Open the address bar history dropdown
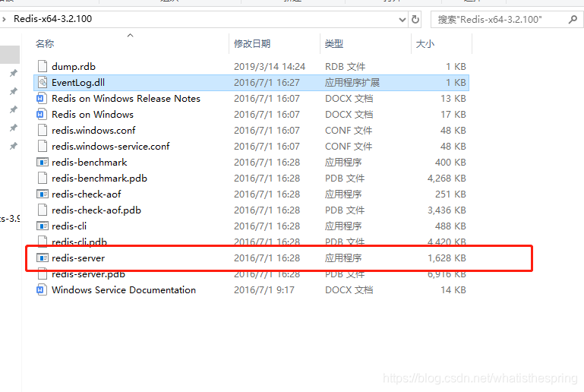 pyautogui.click(x=402, y=20)
